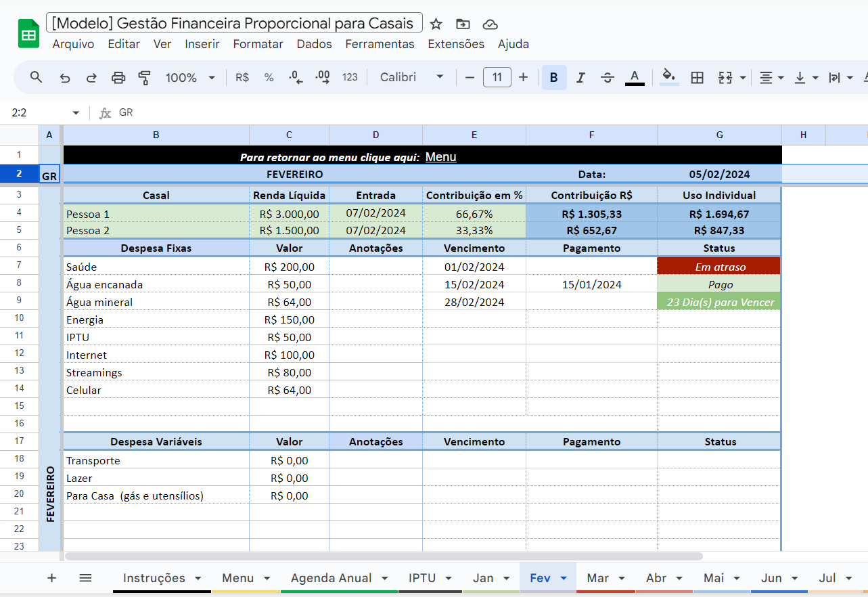
Task: Open horizontal align dropdown
Action: 771,77
